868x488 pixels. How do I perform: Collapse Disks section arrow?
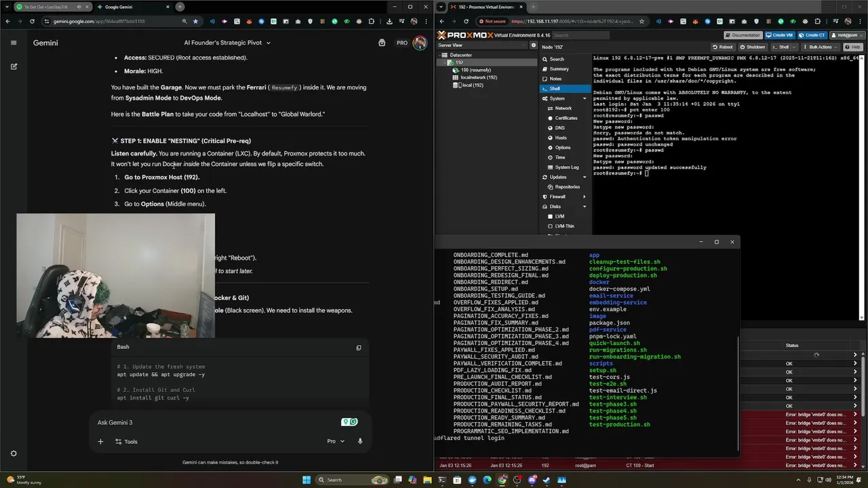(585, 206)
